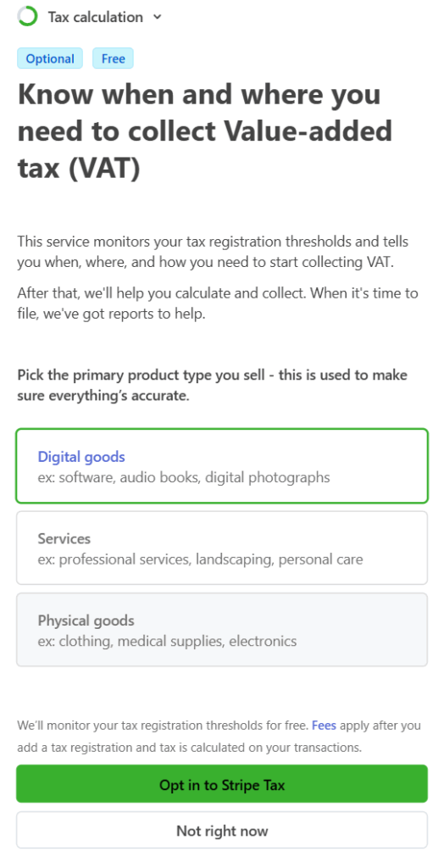Select the Digital goods option
Image resolution: width=444 pixels, height=868 pixels.
222,466
